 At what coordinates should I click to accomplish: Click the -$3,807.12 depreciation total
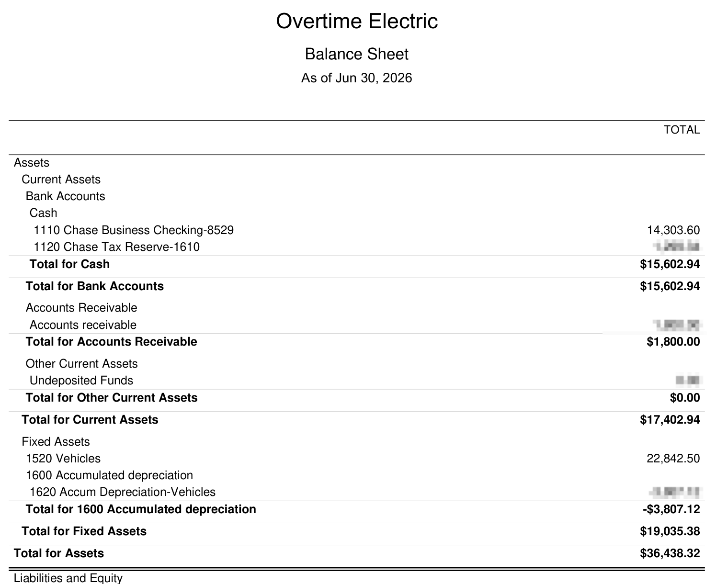tap(671, 509)
